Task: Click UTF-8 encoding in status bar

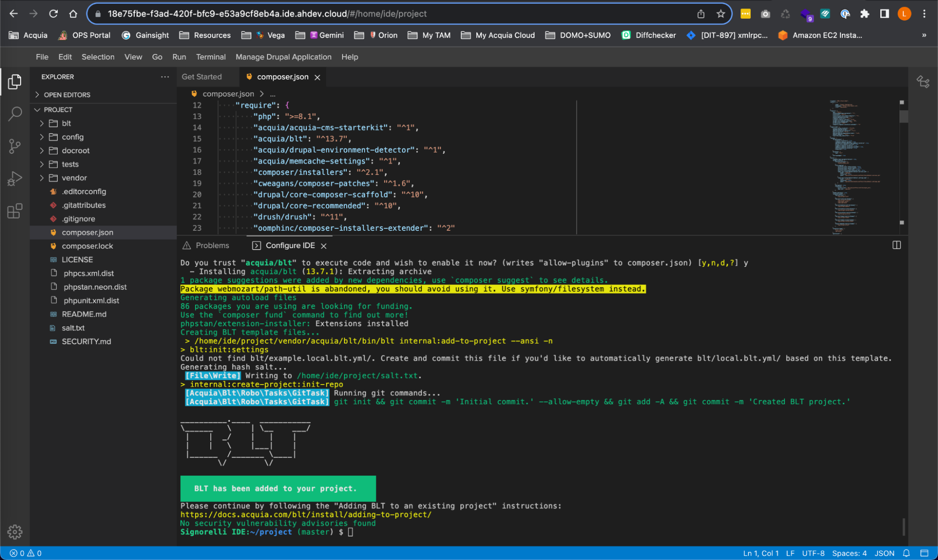Action: click(x=813, y=553)
